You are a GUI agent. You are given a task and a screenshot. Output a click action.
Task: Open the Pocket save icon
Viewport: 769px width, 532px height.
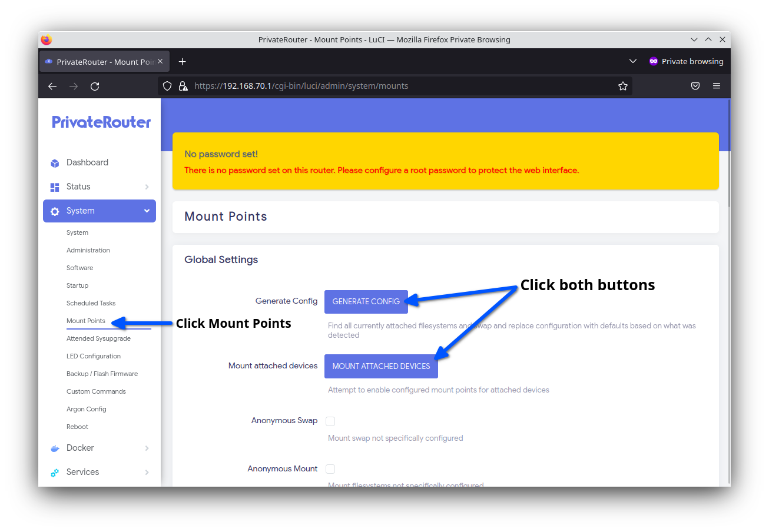(695, 86)
